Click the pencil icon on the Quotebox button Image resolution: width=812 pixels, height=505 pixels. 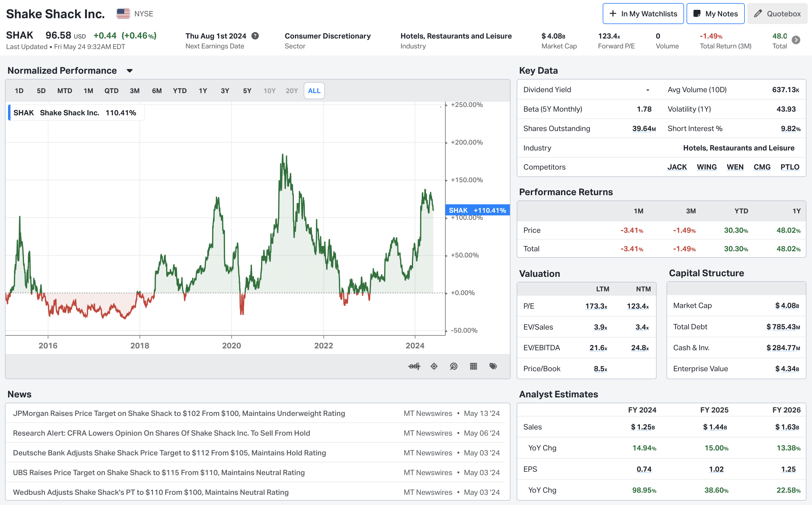point(757,14)
